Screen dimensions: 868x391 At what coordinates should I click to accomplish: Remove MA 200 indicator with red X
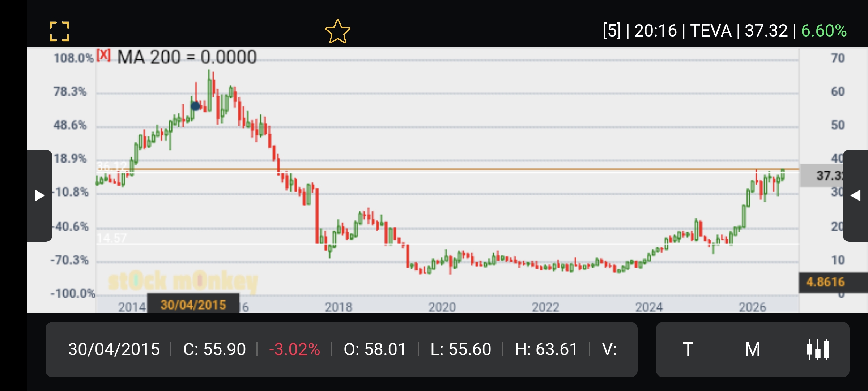[103, 55]
